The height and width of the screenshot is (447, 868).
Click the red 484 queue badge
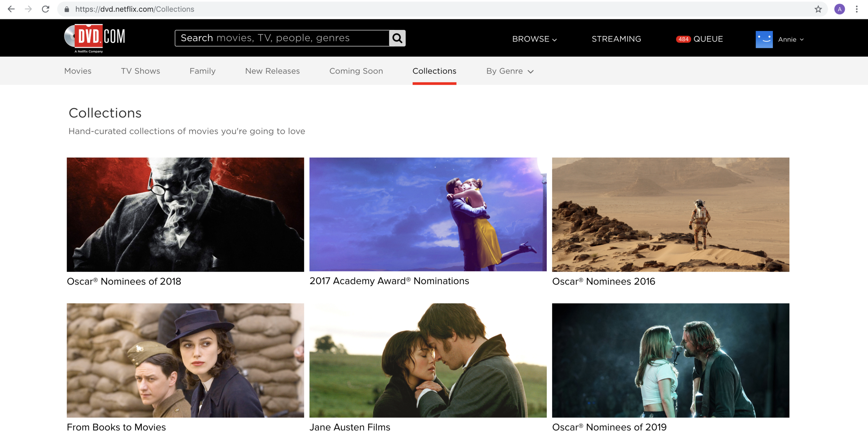pyautogui.click(x=683, y=39)
